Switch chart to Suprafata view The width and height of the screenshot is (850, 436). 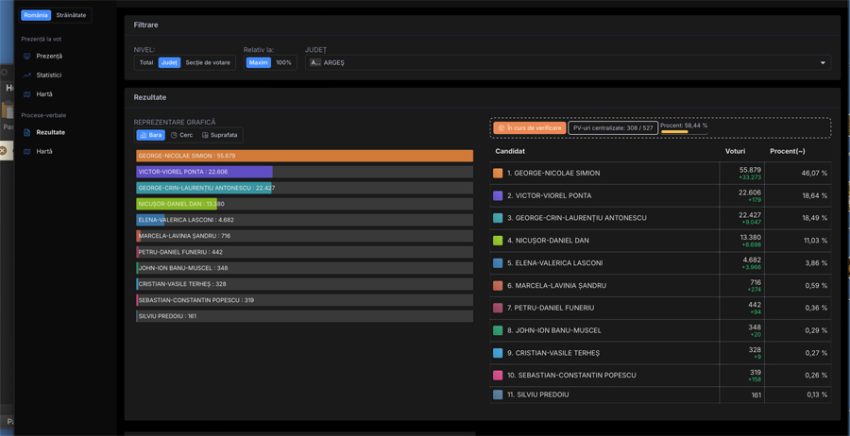(x=220, y=134)
